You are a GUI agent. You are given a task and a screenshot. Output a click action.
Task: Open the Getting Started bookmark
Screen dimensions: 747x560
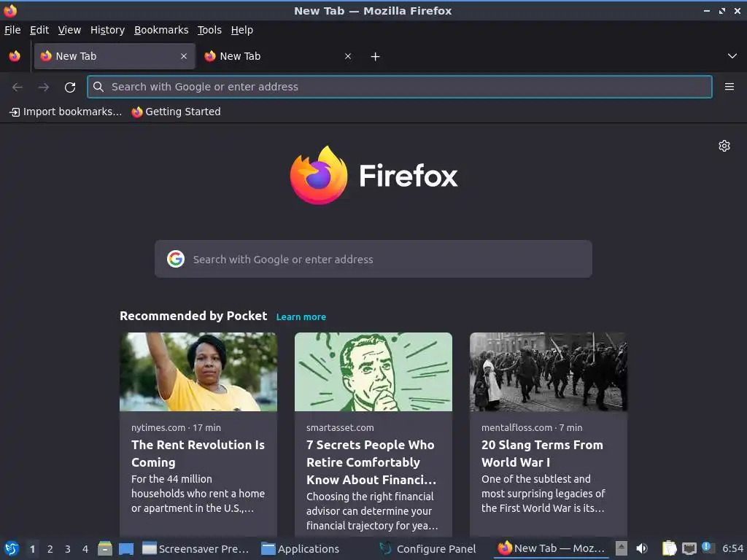point(177,112)
